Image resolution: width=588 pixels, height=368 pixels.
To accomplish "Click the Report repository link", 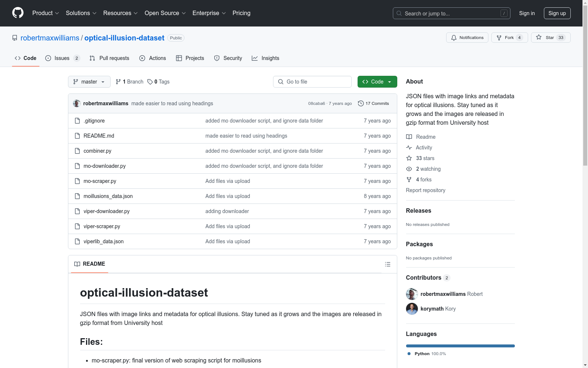I will click(x=426, y=190).
